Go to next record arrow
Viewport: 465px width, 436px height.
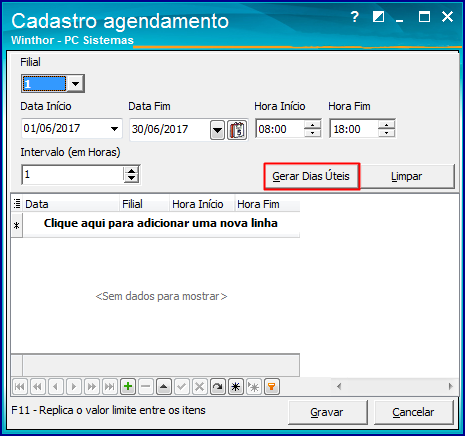pyautogui.click(x=74, y=387)
